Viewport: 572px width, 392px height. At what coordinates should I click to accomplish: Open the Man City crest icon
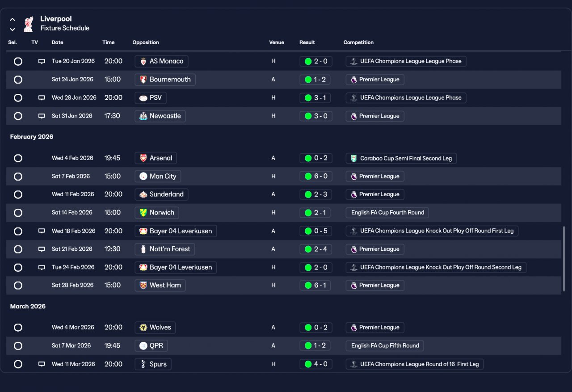pyautogui.click(x=143, y=177)
